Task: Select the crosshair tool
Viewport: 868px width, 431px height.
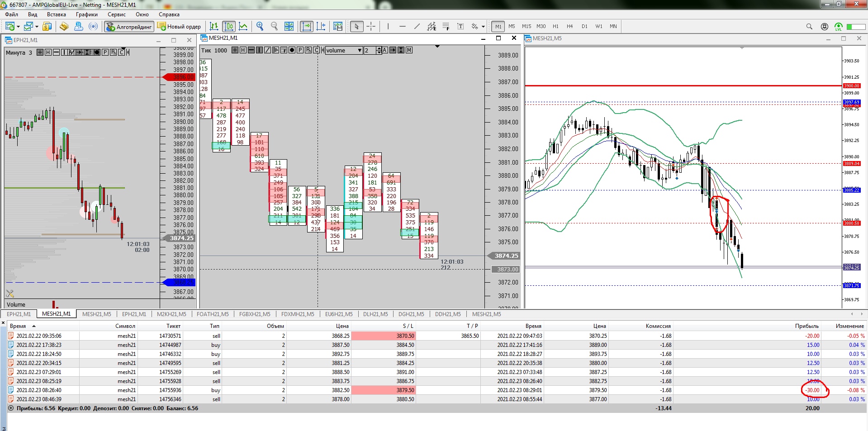Action: 371,26
